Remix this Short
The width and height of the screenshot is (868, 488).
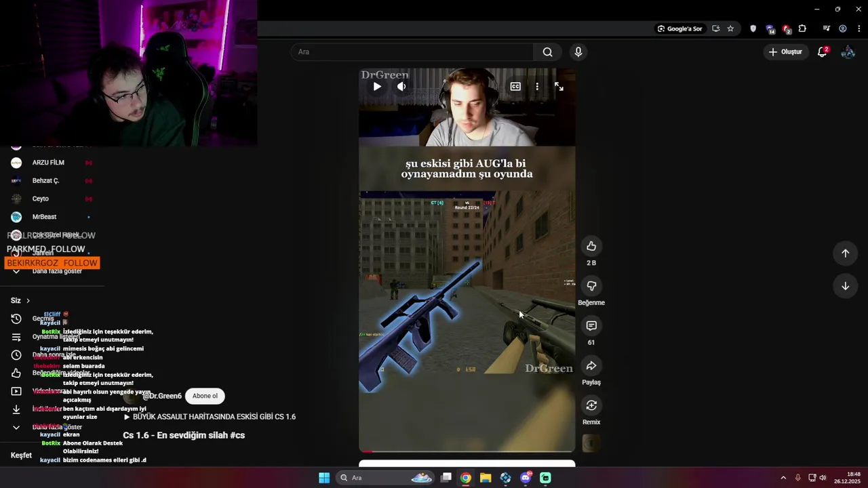tap(591, 405)
